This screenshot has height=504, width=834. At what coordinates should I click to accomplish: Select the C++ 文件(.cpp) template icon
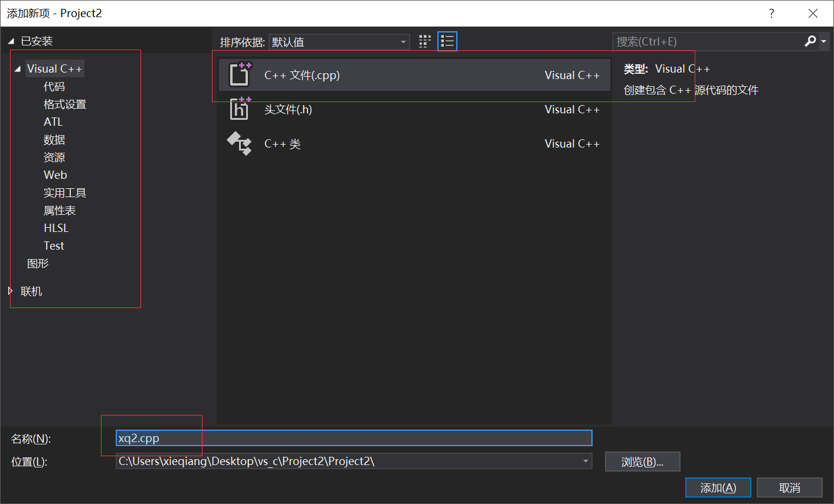239,75
